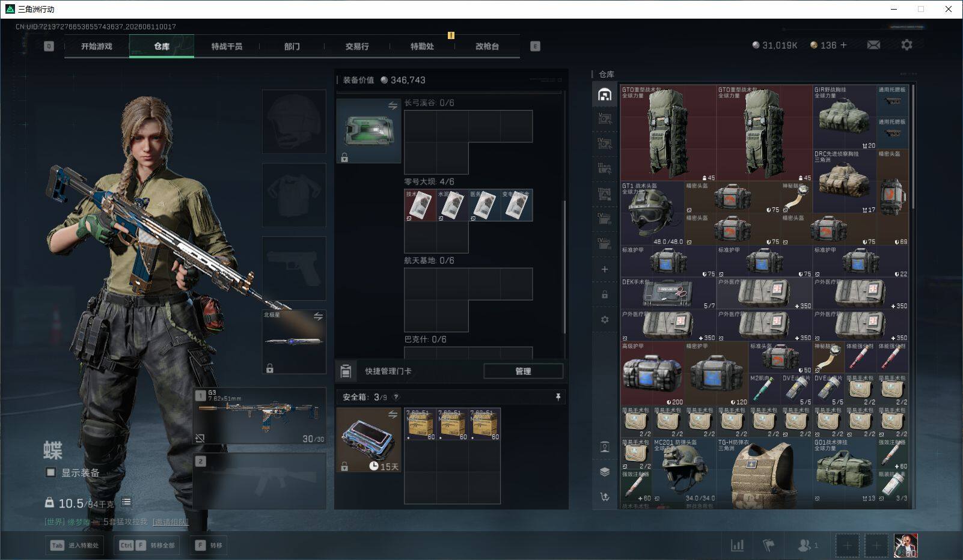Click the E key navigation icon
963x560 pixels.
pos(535,46)
